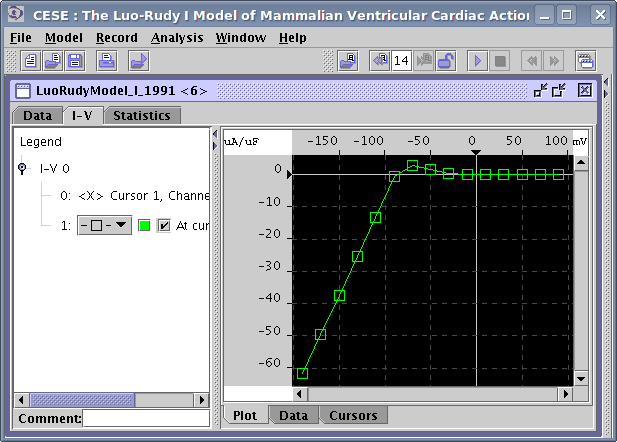The height and width of the screenshot is (442, 617).
Task: Click the green color swatch in legend
Action: click(x=144, y=226)
